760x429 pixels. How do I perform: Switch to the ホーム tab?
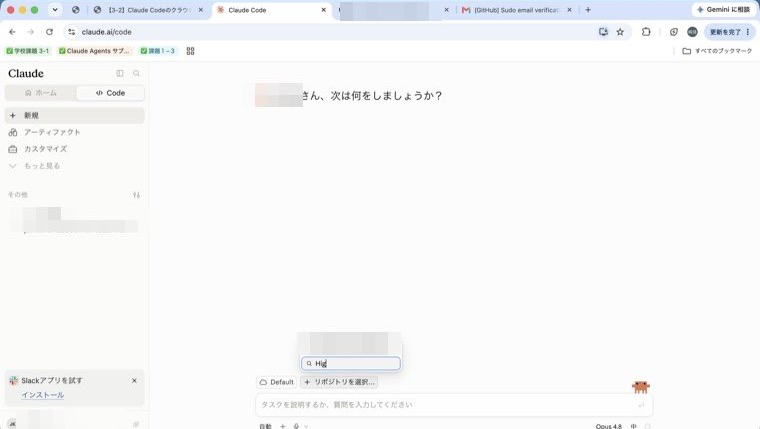[x=41, y=93]
